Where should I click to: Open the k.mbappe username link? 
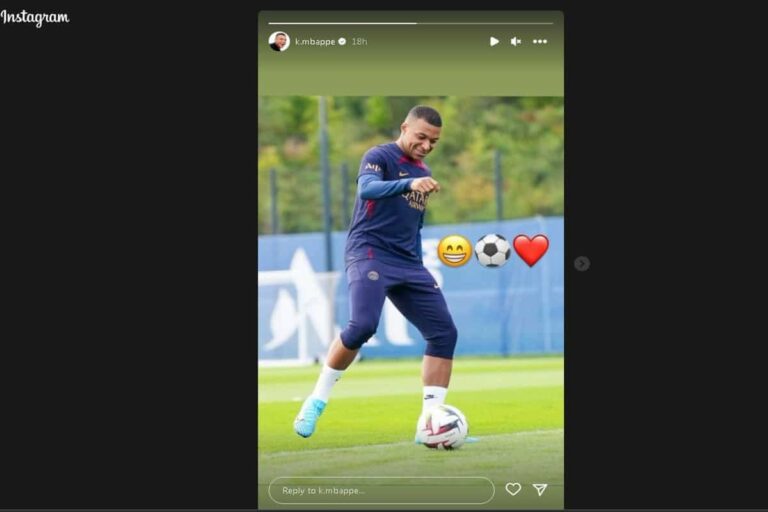(315, 42)
